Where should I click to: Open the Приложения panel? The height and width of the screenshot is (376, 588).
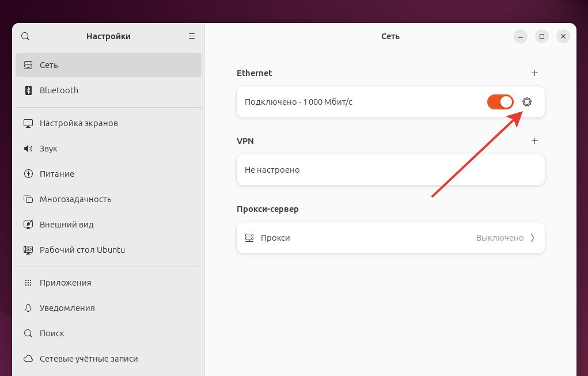(x=108, y=283)
